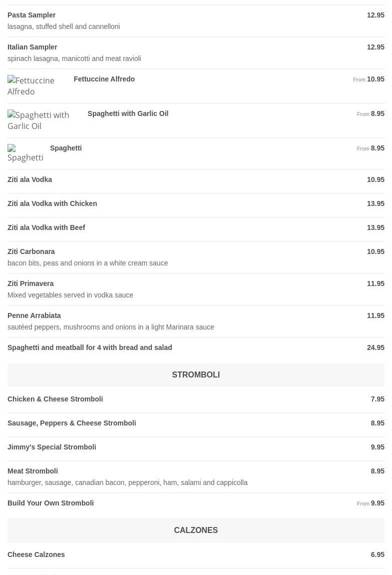The width and height of the screenshot is (392, 575).
Task: Add Ziti ala Vodka with Chicken
Action: coord(52,203)
